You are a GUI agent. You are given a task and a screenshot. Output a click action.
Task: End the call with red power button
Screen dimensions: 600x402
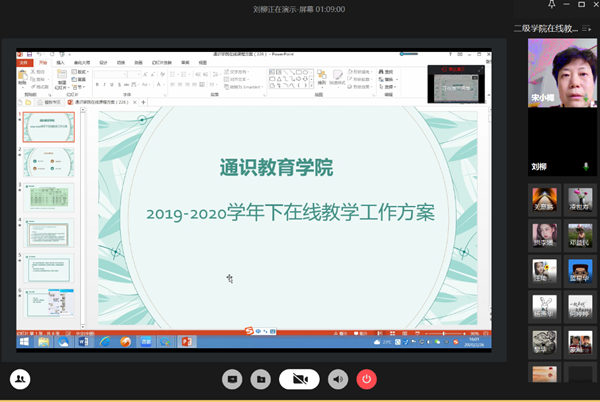(x=367, y=379)
